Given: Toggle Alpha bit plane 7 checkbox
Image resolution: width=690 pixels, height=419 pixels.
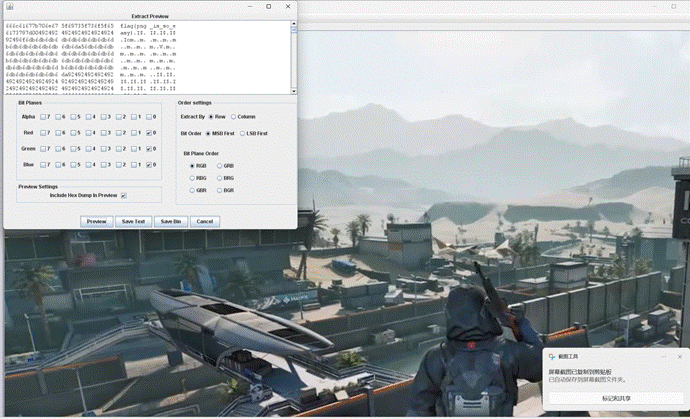Looking at the screenshot, I should 43,117.
